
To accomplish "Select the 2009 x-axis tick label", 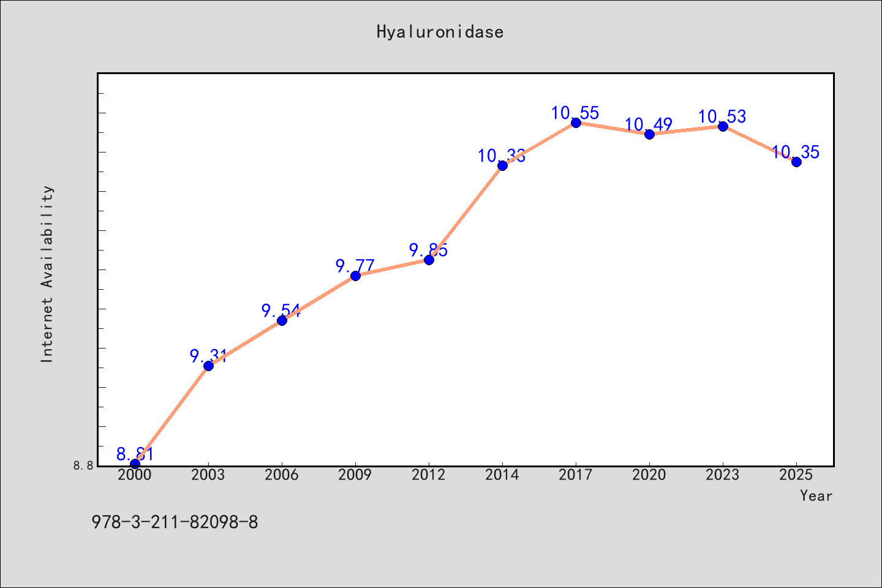I will [x=355, y=475].
